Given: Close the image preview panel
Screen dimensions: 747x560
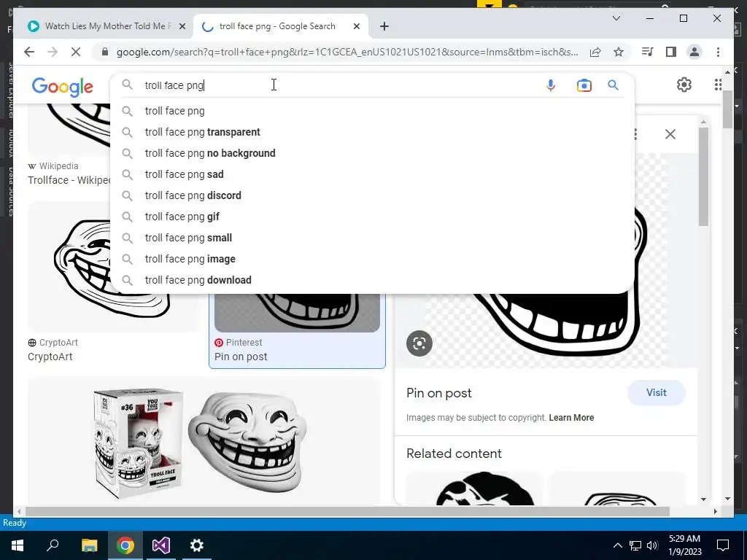Looking at the screenshot, I should click(x=670, y=134).
